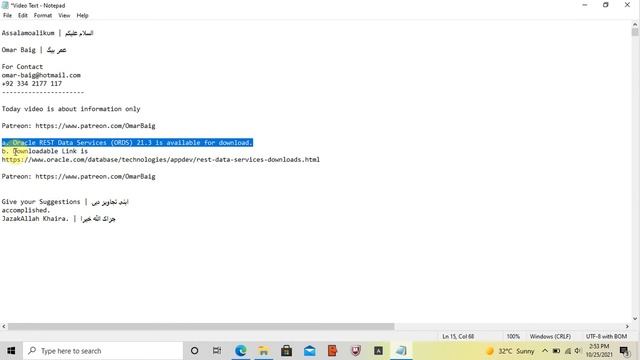Viewport: 640px width, 360px height.
Task: Click the 'JazakAllah Khaira.' line
Action: pos(58,219)
